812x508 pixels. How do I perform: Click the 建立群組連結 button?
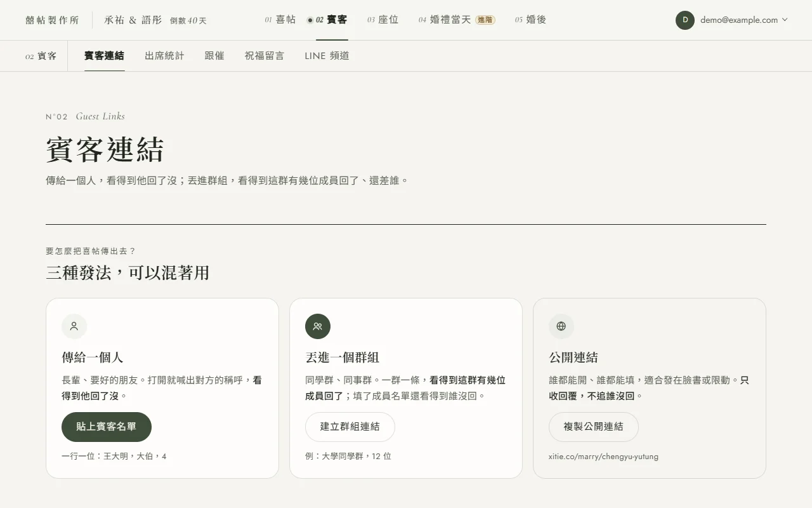(350, 427)
